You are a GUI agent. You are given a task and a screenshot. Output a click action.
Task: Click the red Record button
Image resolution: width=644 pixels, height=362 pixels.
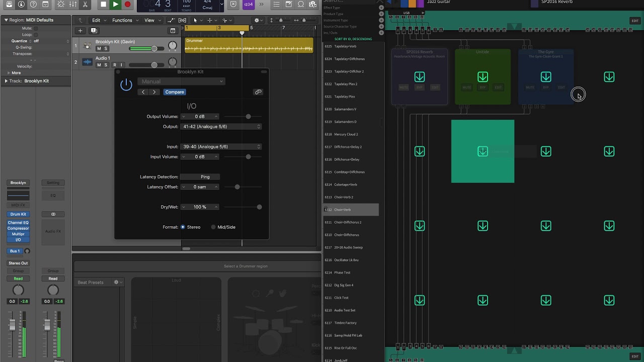click(x=127, y=5)
